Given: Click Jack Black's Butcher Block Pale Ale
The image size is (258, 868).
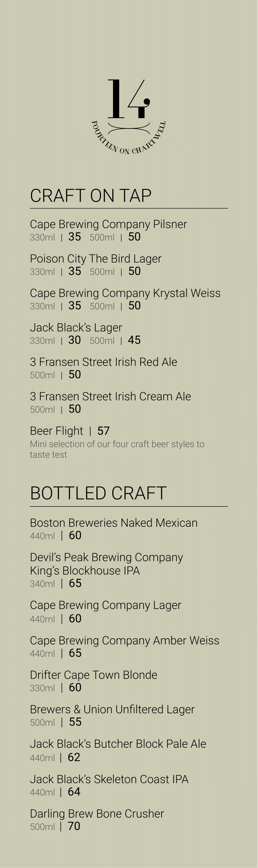Looking at the screenshot, I should [118, 744].
